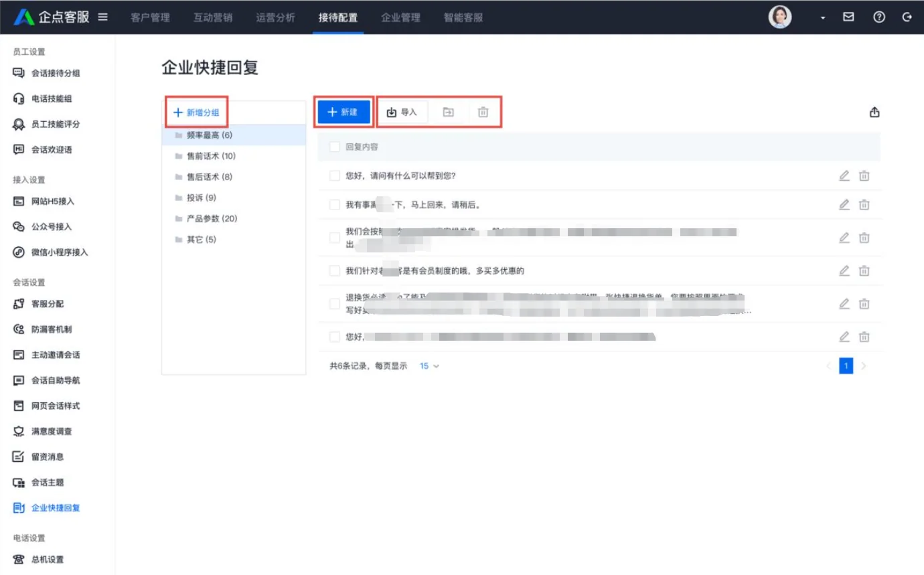The height and width of the screenshot is (575, 924).
Task: Click the export share icon above the table
Action: [x=874, y=112]
